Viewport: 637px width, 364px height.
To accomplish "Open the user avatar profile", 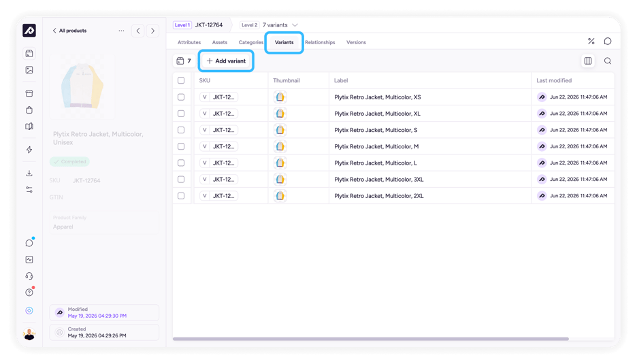I will point(29,334).
